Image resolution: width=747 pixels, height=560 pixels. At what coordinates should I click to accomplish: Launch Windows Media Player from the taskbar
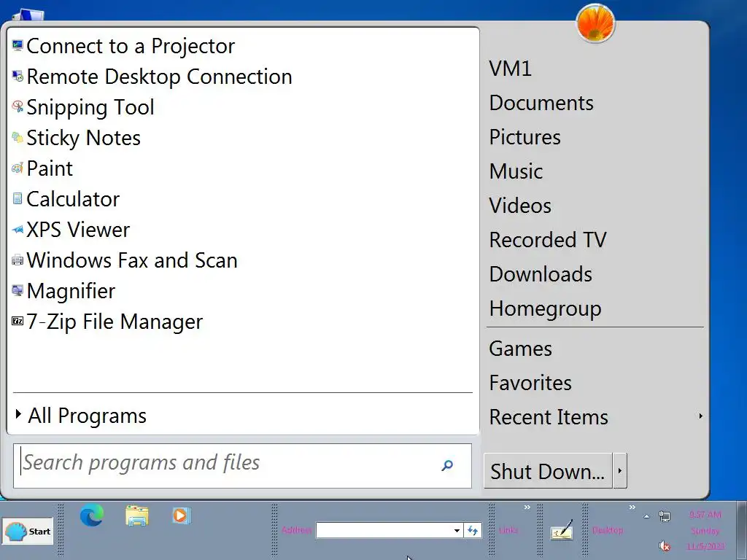(x=182, y=516)
